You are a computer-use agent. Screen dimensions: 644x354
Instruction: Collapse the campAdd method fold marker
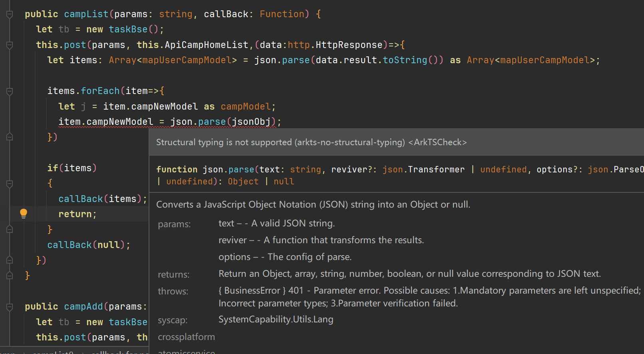[10, 307]
